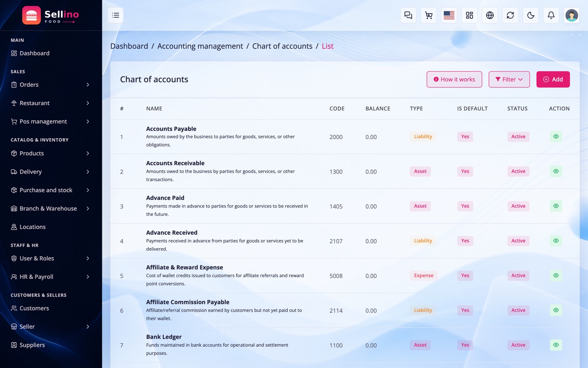Click the refresh arrows icon

click(510, 15)
